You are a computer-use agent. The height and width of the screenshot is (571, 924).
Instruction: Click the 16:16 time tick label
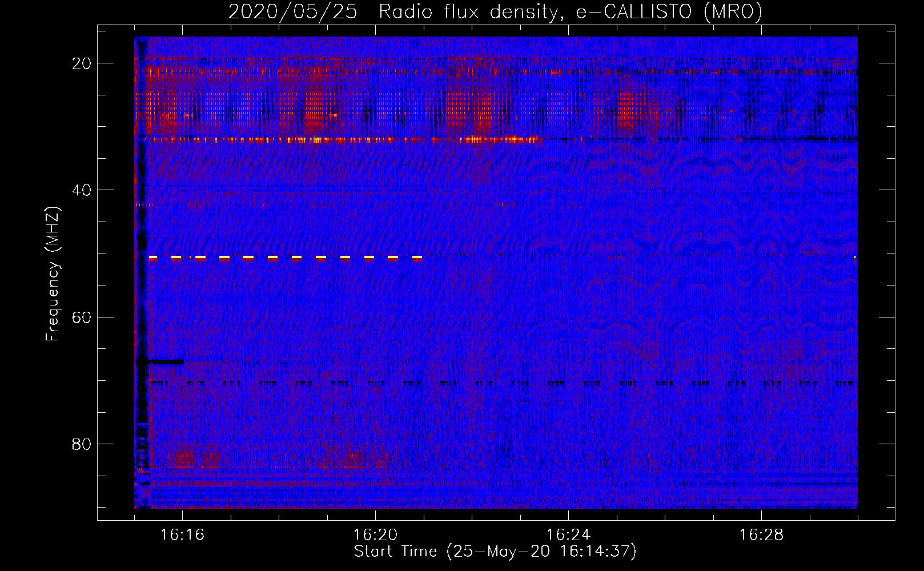pos(182,534)
